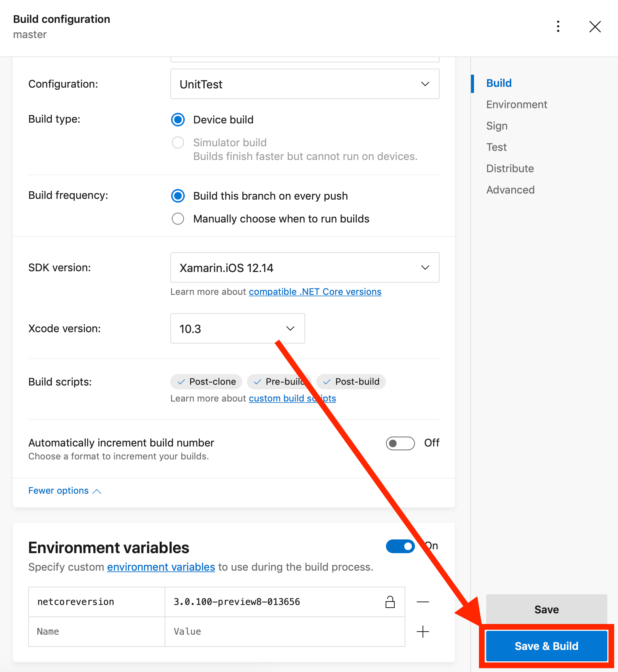618x672 pixels.
Task: Close the Build configuration panel
Action: pyautogui.click(x=595, y=27)
